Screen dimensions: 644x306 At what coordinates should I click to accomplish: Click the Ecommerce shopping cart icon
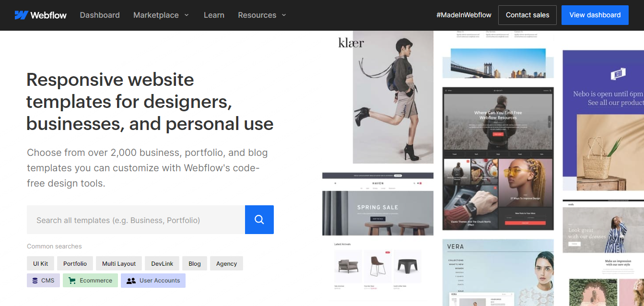(x=72, y=281)
